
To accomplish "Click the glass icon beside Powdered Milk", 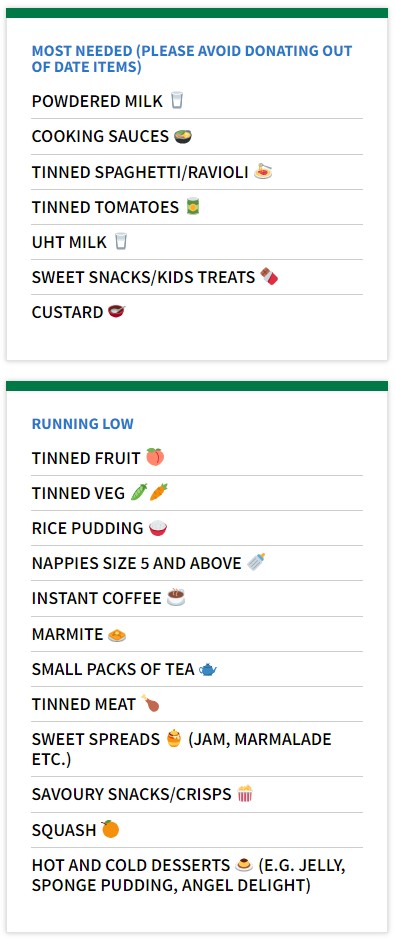I will 176,100.
